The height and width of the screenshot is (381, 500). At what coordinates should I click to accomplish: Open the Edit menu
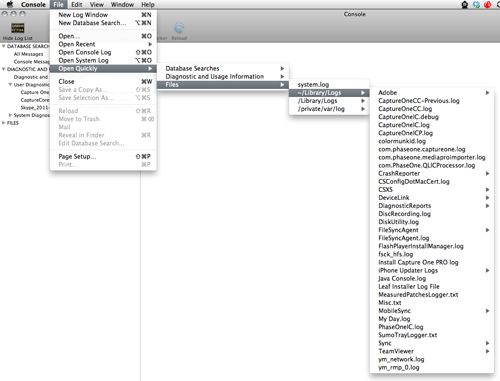point(77,5)
